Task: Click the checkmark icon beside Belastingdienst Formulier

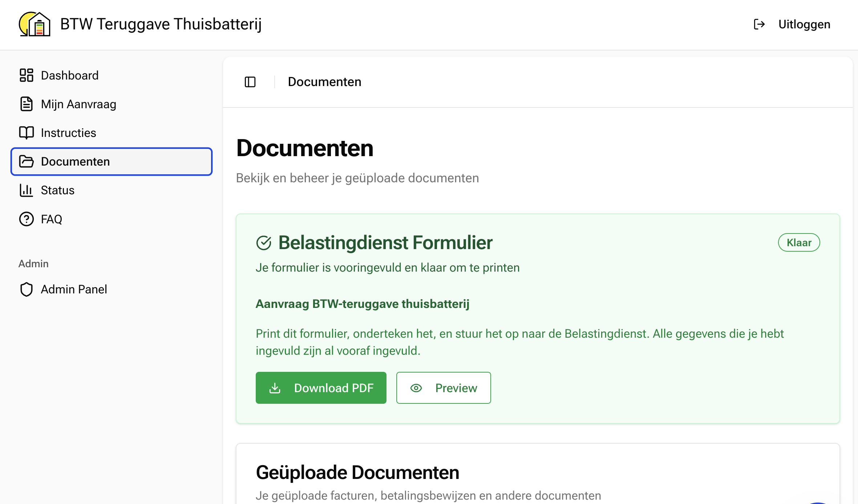Action: pyautogui.click(x=264, y=243)
